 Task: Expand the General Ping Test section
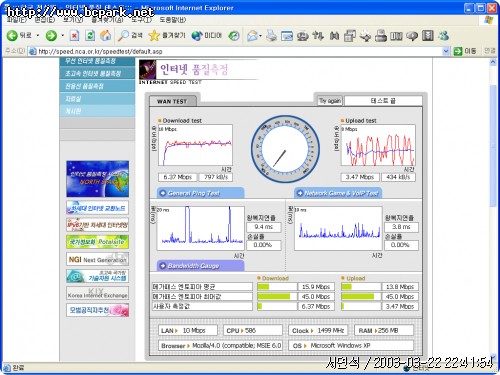point(200,193)
